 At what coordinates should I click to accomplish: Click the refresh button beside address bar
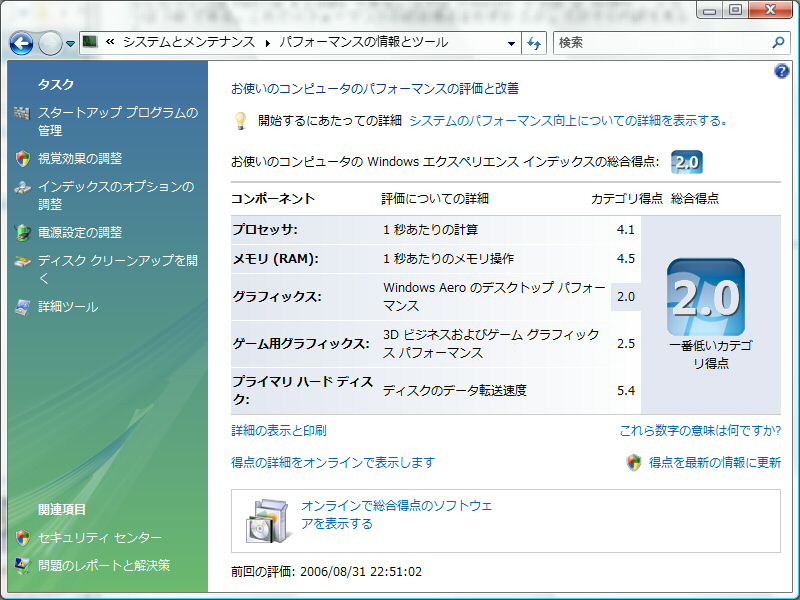pos(534,43)
